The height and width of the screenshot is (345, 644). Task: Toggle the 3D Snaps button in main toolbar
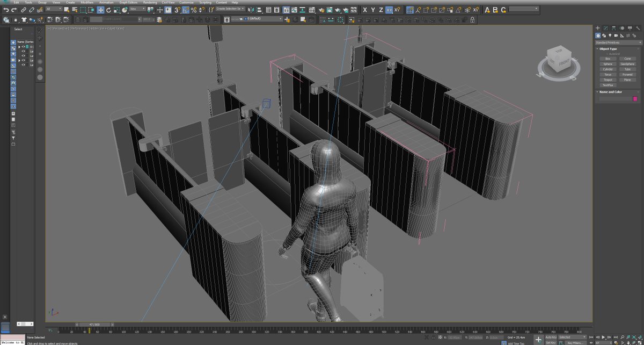point(177,10)
